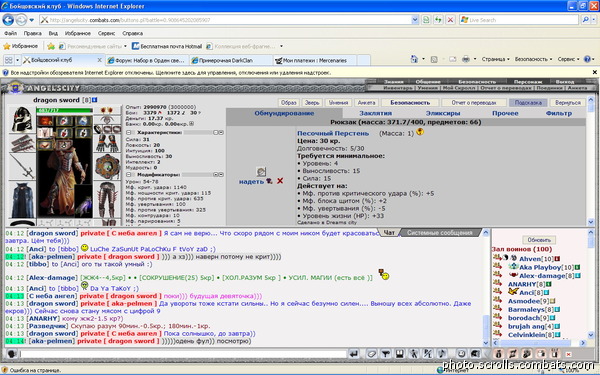Click the equipped round shield slot

107,167
